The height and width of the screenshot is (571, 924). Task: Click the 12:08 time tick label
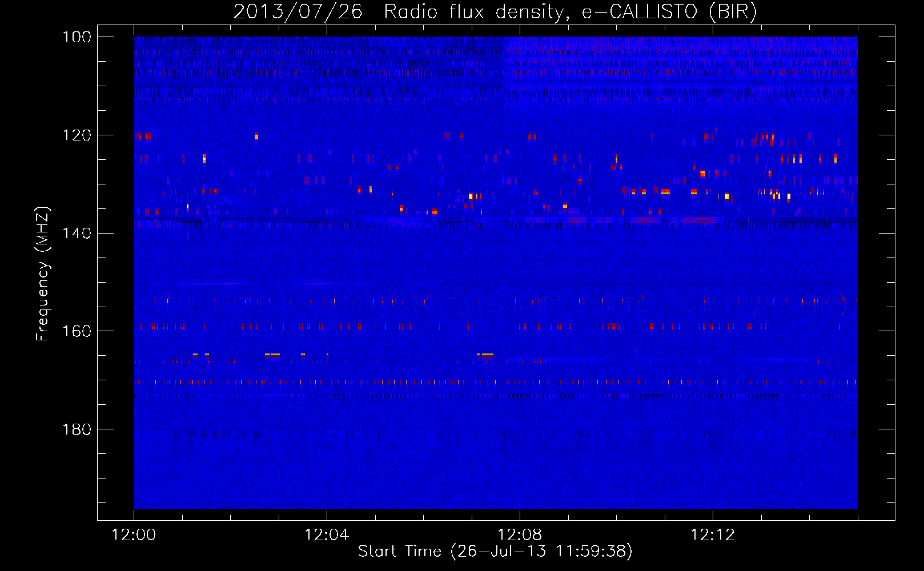point(520,535)
